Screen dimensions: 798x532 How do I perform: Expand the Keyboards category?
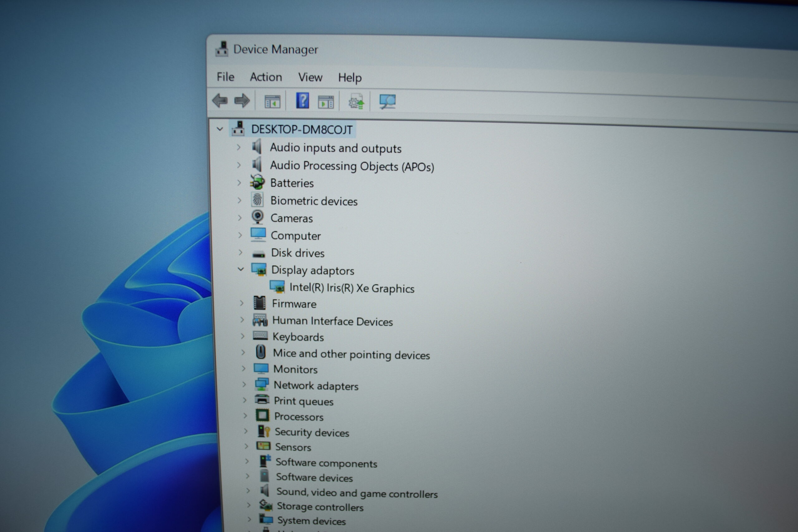(242, 336)
